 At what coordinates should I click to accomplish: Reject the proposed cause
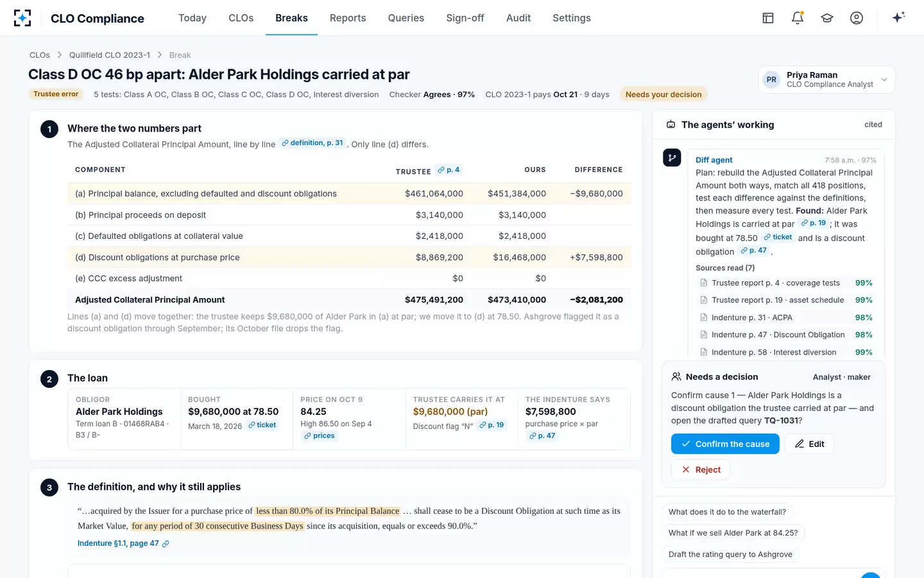tap(701, 469)
